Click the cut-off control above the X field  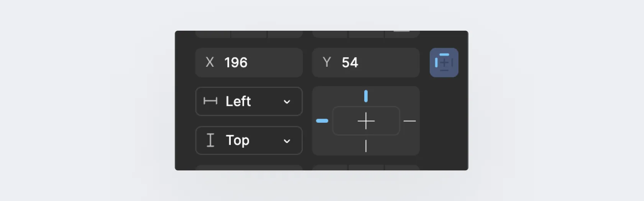point(249,34)
